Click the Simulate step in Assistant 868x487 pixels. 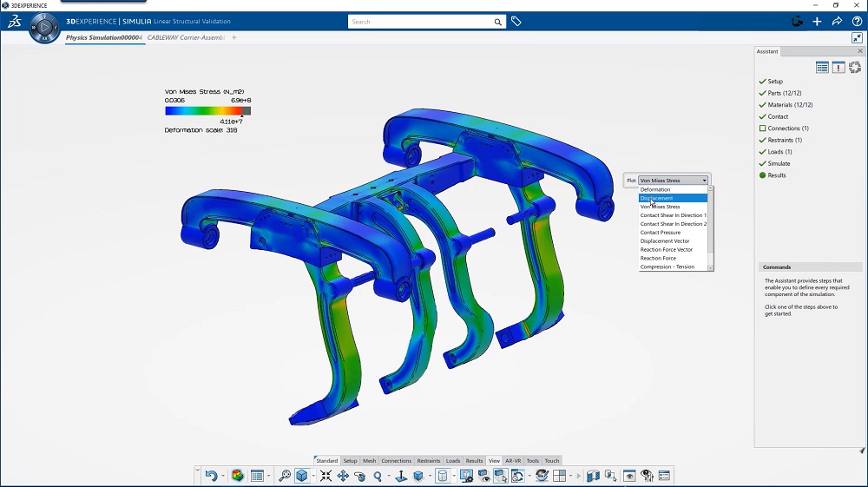[779, 163]
